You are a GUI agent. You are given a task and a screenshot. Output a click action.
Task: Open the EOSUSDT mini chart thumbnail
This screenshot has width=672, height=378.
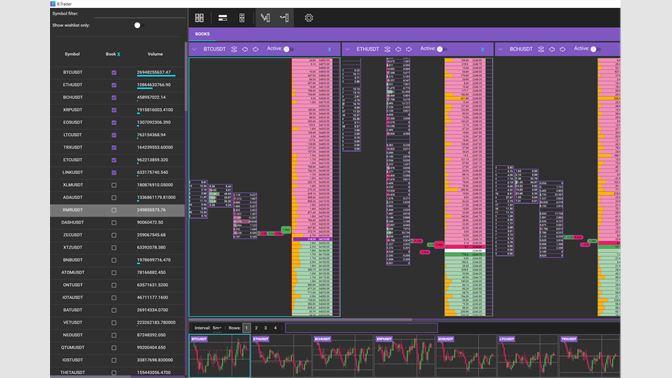[x=466, y=357]
